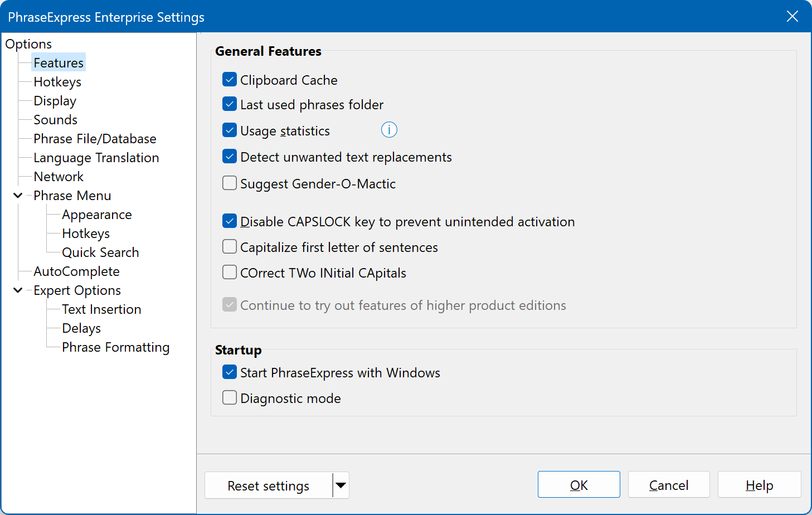Click the Usage statistics info icon
This screenshot has height=515, width=812.
point(388,130)
